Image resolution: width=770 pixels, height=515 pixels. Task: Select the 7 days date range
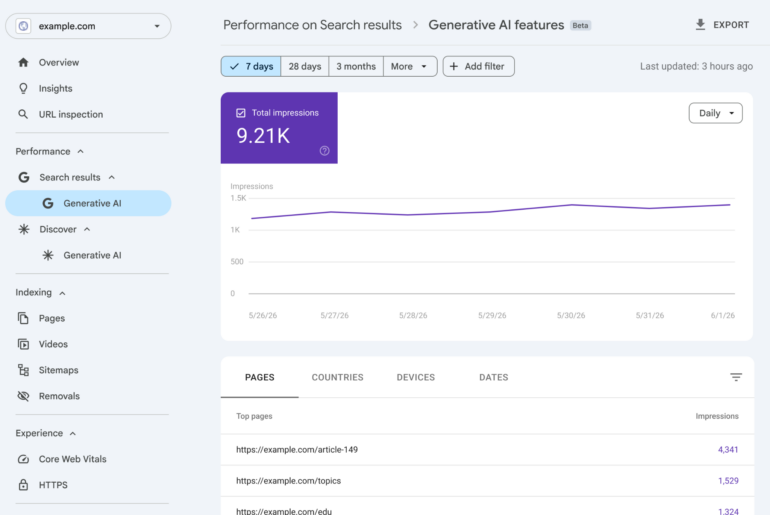251,66
